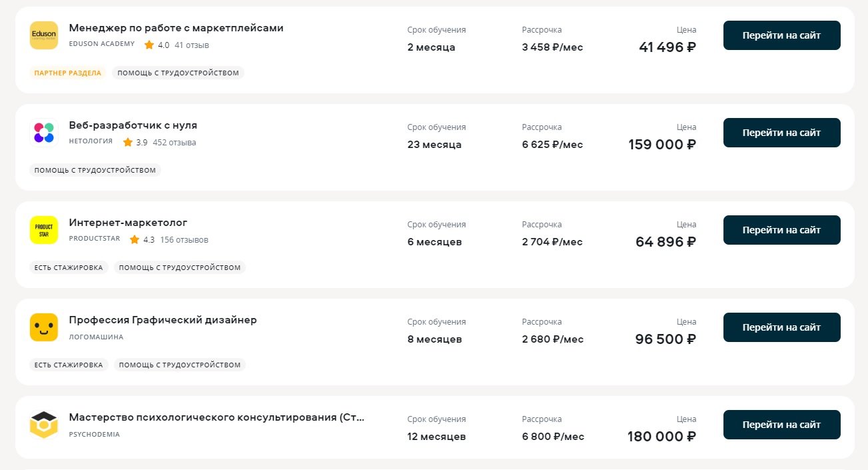Open the Веб-разработчик с нуля course title
Viewport: 868px width, 470px height.
coord(133,125)
